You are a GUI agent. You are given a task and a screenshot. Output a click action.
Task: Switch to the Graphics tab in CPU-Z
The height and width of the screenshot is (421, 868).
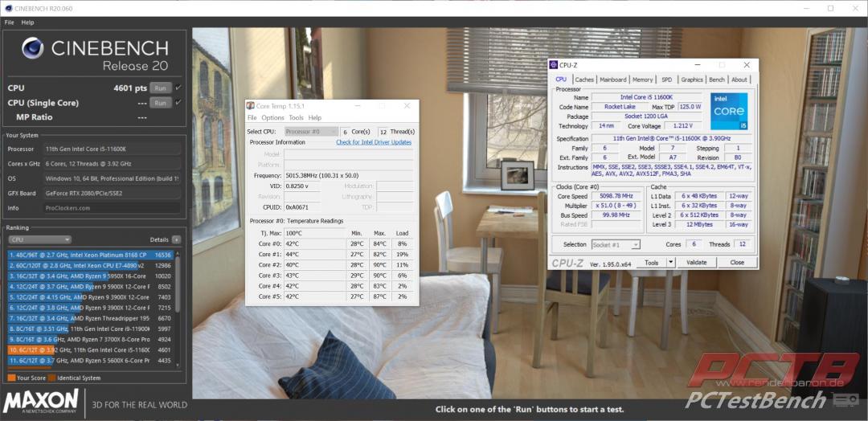(x=692, y=80)
